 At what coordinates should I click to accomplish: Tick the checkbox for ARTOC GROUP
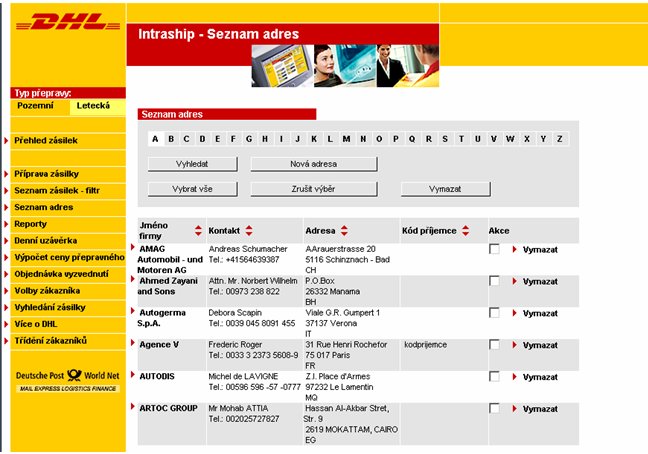point(494,408)
